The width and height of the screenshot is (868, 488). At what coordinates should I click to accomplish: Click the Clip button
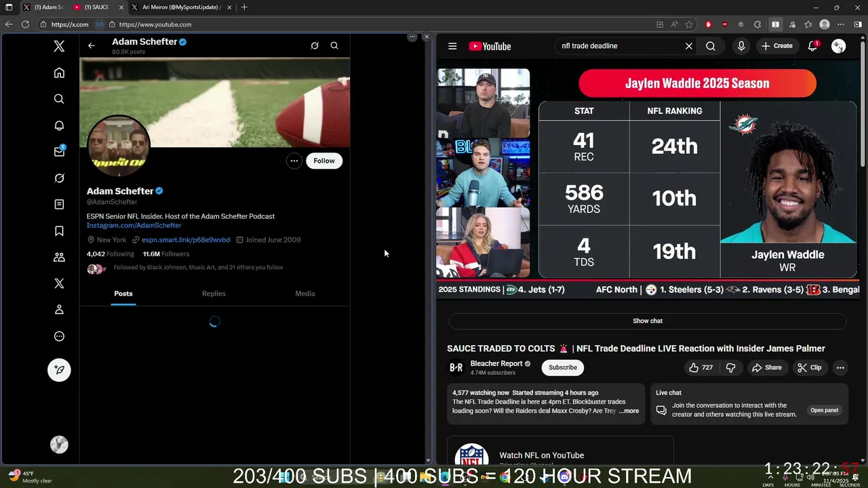click(x=810, y=367)
